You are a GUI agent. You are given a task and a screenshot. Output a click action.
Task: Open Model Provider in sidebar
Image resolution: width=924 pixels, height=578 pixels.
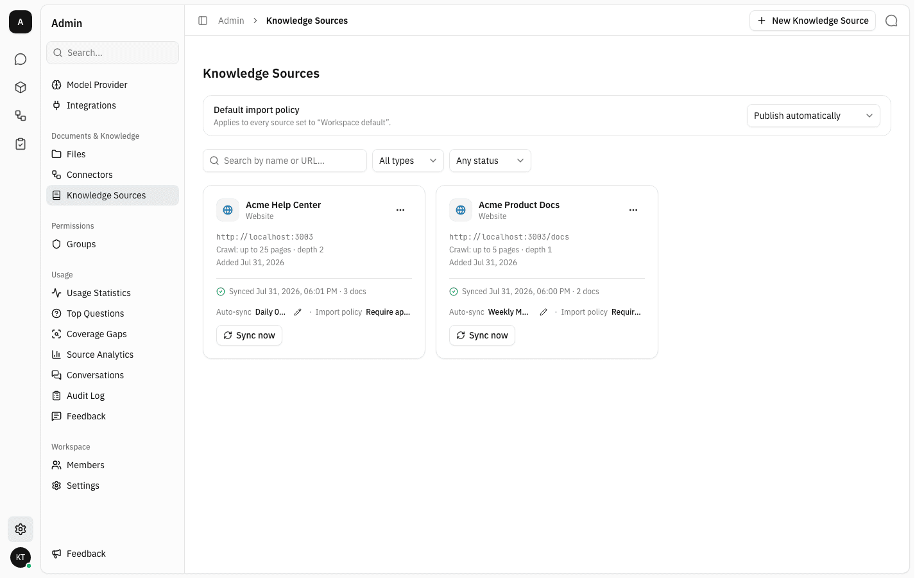pyautogui.click(x=112, y=85)
